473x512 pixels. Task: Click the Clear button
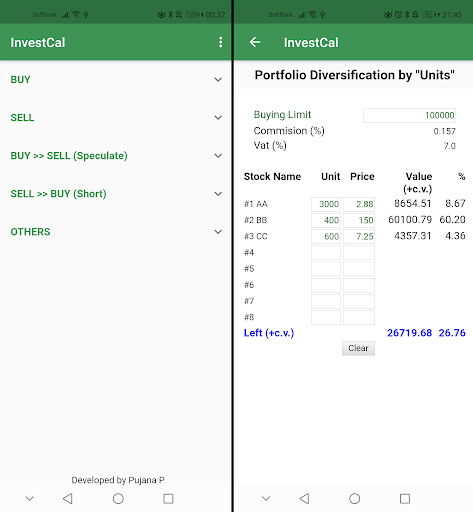coord(358,348)
